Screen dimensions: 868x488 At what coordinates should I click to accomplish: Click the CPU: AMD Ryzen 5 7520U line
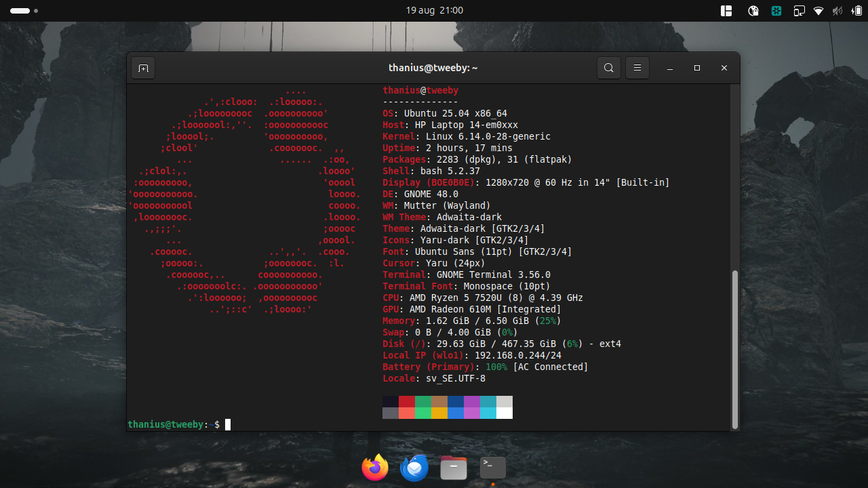(483, 298)
